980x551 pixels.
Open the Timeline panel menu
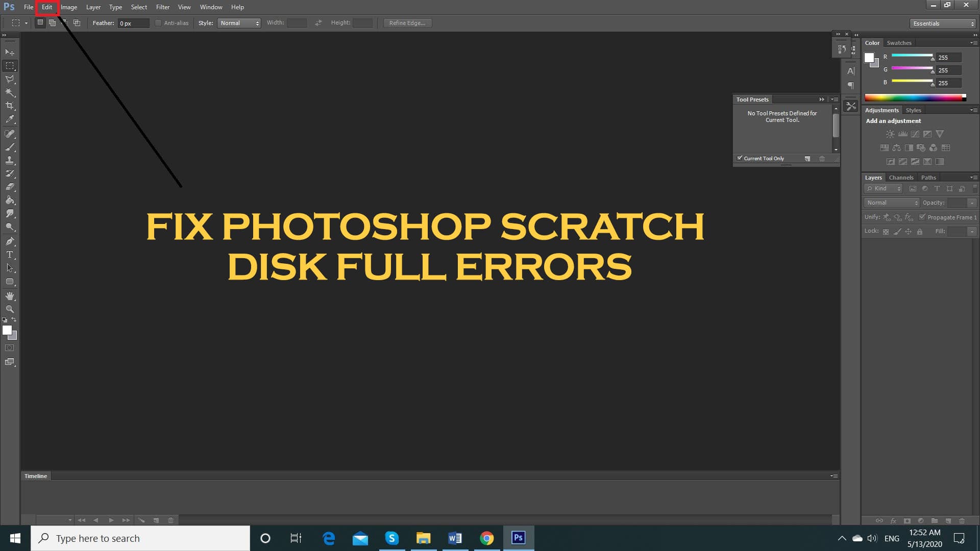(834, 476)
